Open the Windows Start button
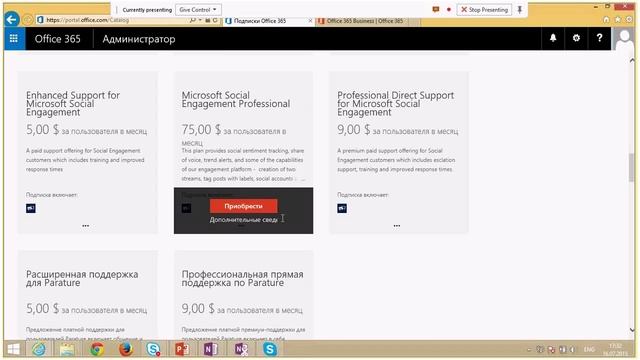The width and height of the screenshot is (640, 360). 13,349
